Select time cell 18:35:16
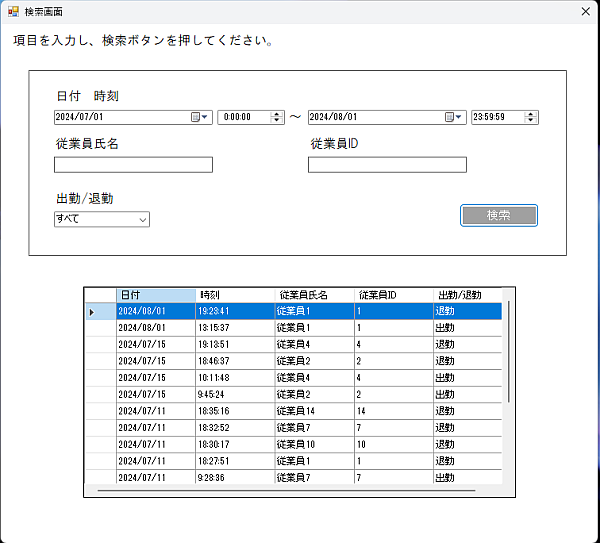 (x=235, y=411)
